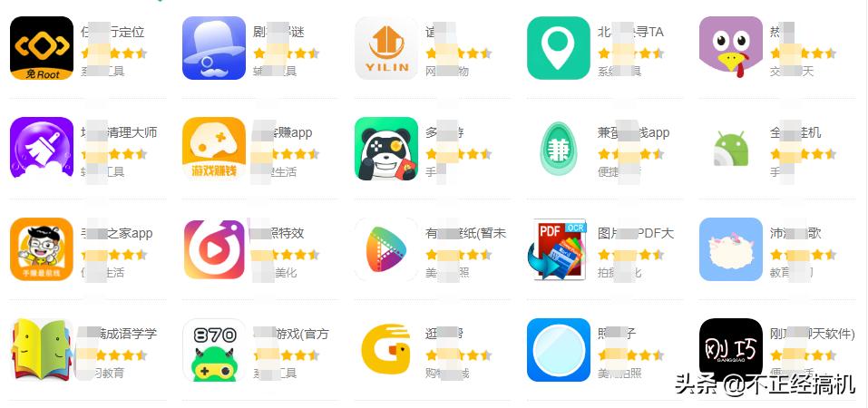Open the green location pin app icon
Viewport: 868px width, 408px height.
(x=559, y=48)
